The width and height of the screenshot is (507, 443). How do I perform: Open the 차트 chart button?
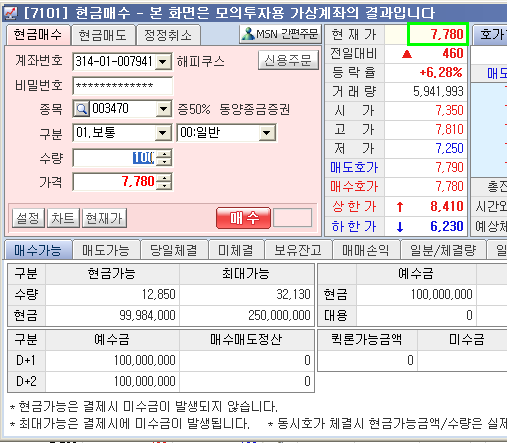pyautogui.click(x=63, y=218)
